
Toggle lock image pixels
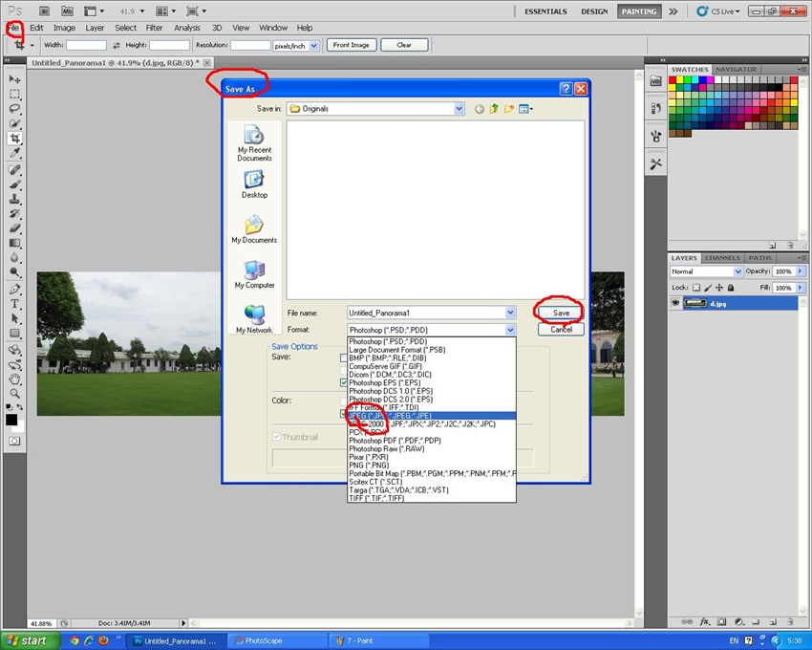(708, 287)
